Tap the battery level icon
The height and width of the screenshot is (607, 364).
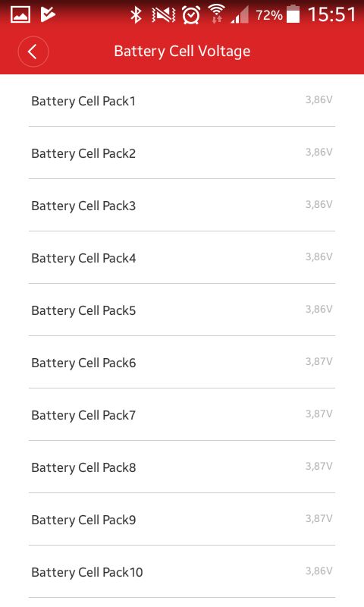[293, 14]
